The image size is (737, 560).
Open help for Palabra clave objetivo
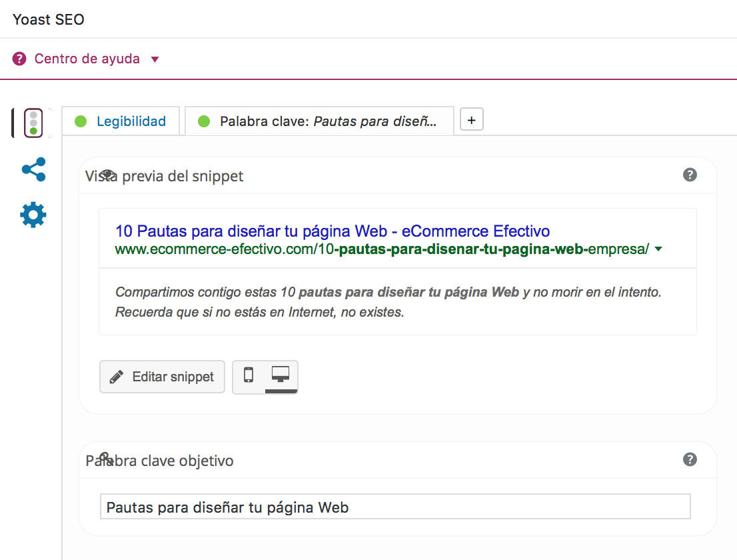point(690,459)
